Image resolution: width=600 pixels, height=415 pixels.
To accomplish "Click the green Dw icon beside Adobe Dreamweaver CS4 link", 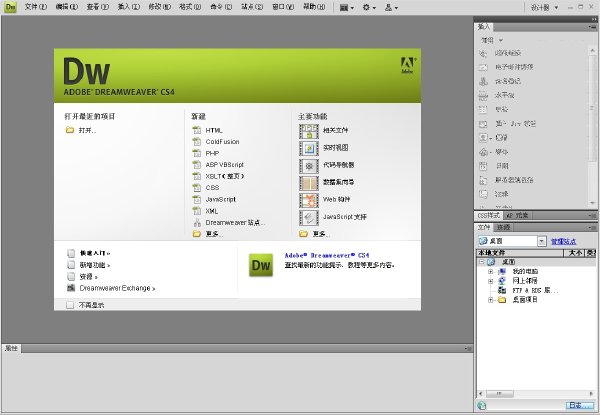I will (x=261, y=265).
